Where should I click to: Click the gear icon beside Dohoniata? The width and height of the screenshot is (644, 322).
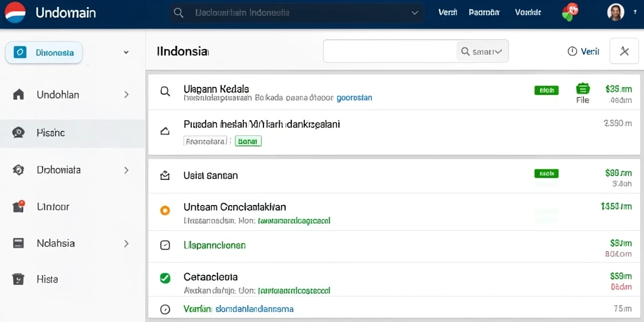18,170
